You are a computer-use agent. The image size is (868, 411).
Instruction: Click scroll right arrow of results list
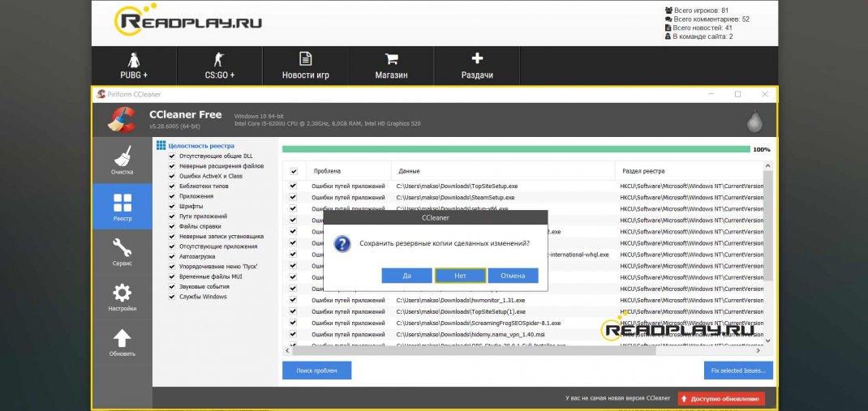click(x=758, y=351)
